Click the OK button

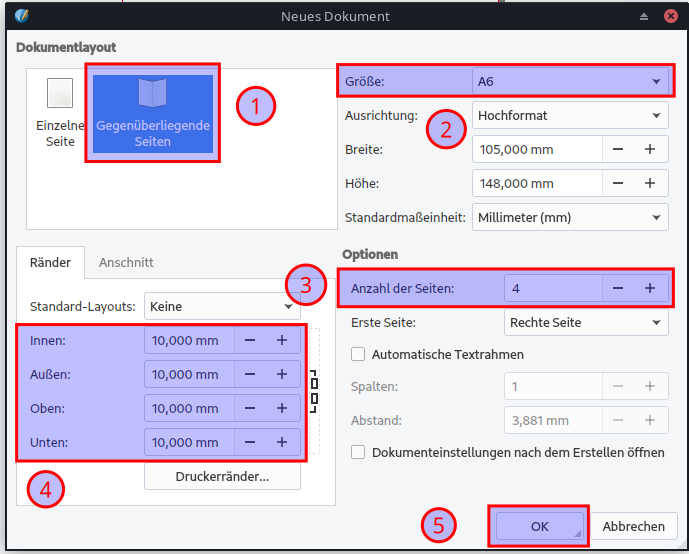tap(539, 526)
